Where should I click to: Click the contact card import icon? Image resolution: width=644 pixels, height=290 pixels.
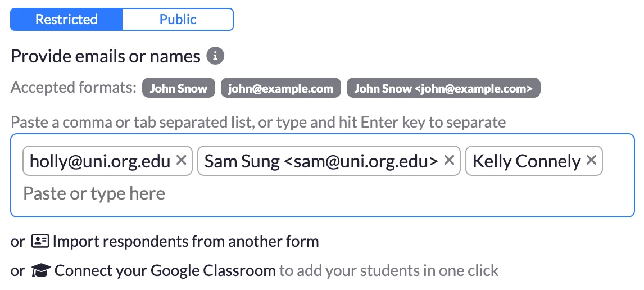[x=39, y=242]
